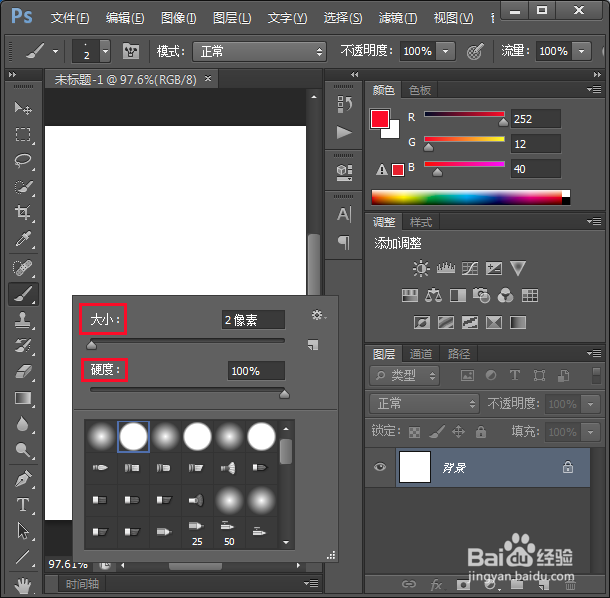Select the Hand tool

point(23,586)
